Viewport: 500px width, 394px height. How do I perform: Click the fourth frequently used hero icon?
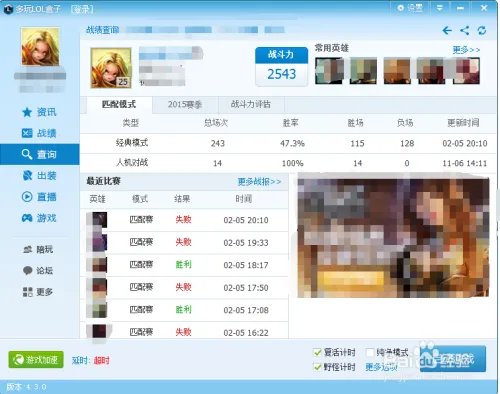[431, 70]
